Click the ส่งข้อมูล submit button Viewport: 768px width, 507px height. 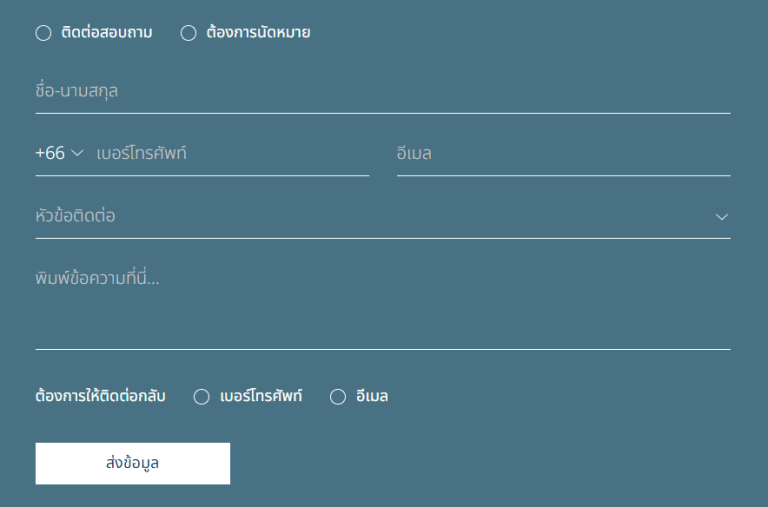click(x=133, y=463)
